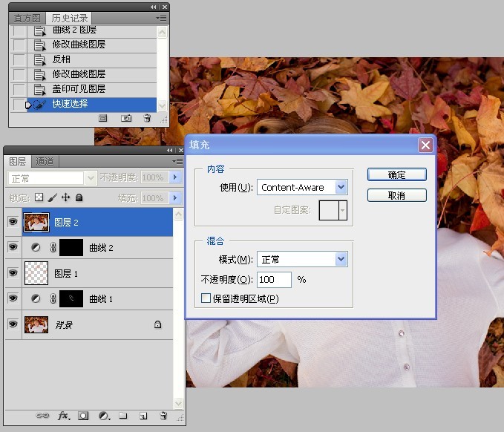This screenshot has height=432, width=504.
Task: Delete current history state trash icon
Action: point(147,118)
